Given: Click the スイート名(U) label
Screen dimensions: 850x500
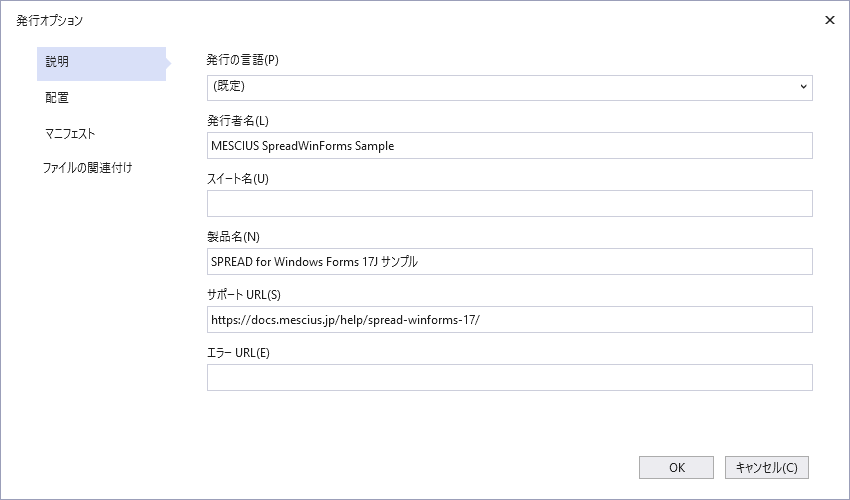Looking at the screenshot, I should click(238, 179).
